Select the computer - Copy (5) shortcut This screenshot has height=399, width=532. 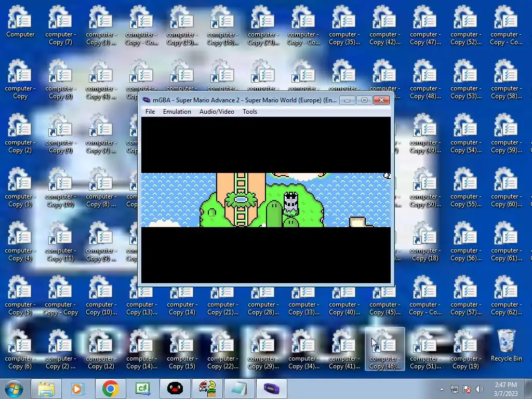tap(20, 295)
